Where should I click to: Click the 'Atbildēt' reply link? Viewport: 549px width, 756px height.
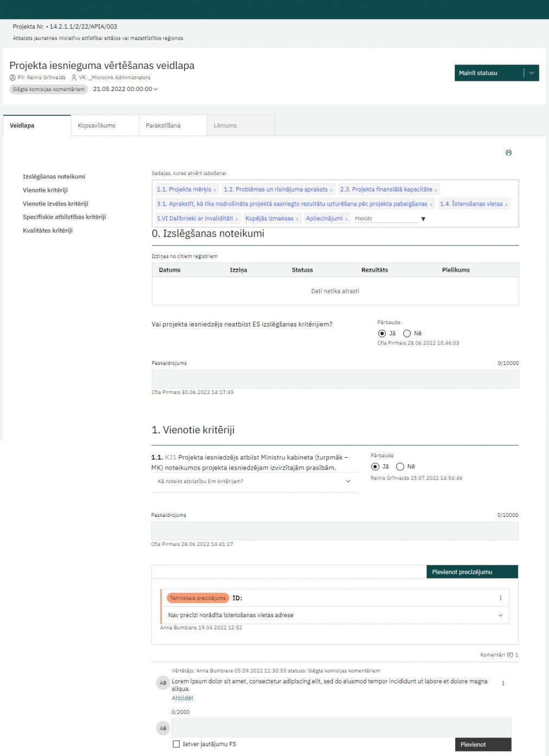[x=183, y=699]
